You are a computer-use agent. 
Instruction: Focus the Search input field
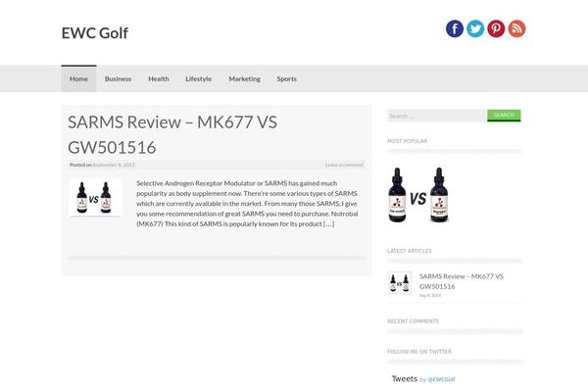pos(437,116)
